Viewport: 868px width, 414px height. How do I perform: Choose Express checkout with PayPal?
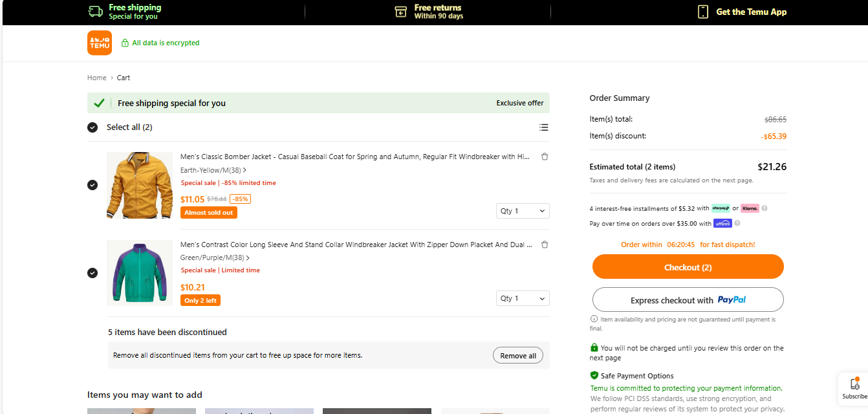click(x=688, y=300)
